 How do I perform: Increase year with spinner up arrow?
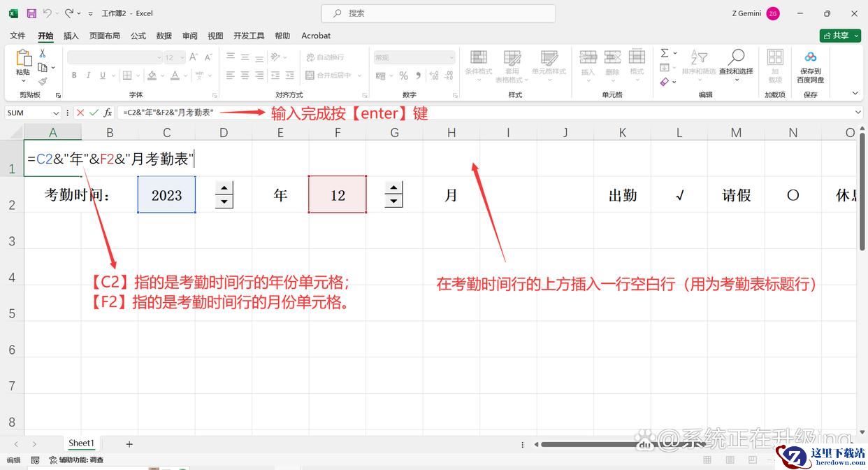[x=224, y=187]
